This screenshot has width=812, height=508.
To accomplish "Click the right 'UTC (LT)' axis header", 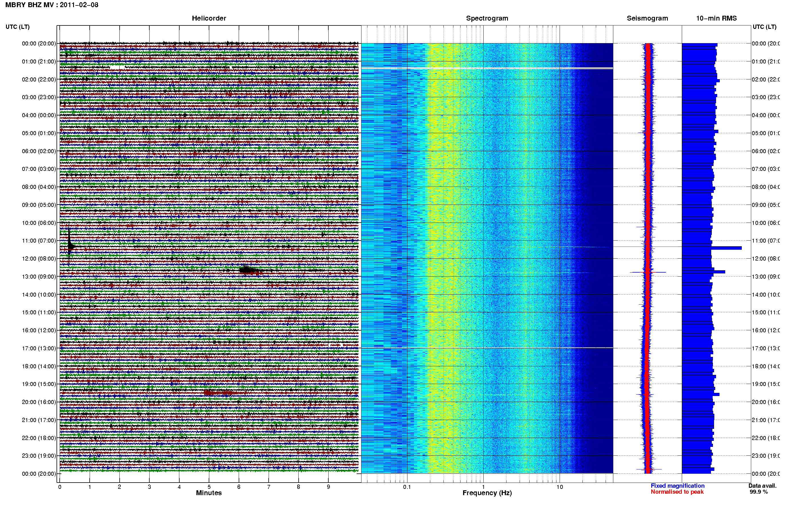I will click(764, 27).
